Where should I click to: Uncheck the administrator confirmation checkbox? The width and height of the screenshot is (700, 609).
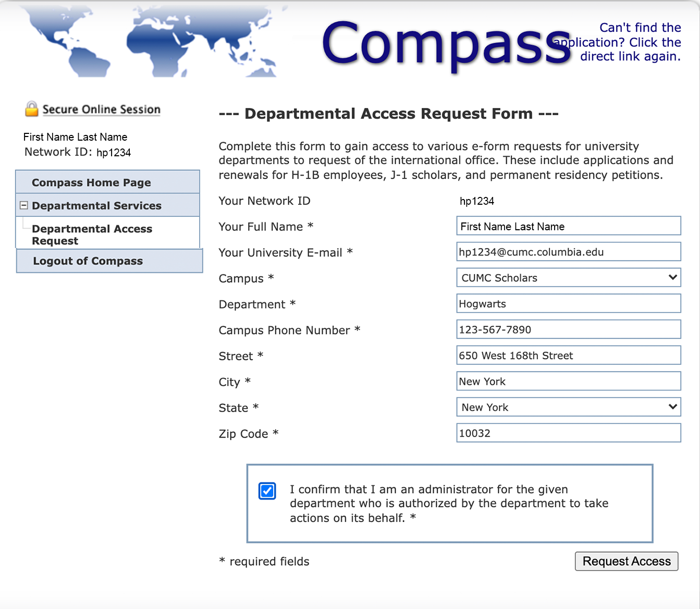[x=267, y=491]
